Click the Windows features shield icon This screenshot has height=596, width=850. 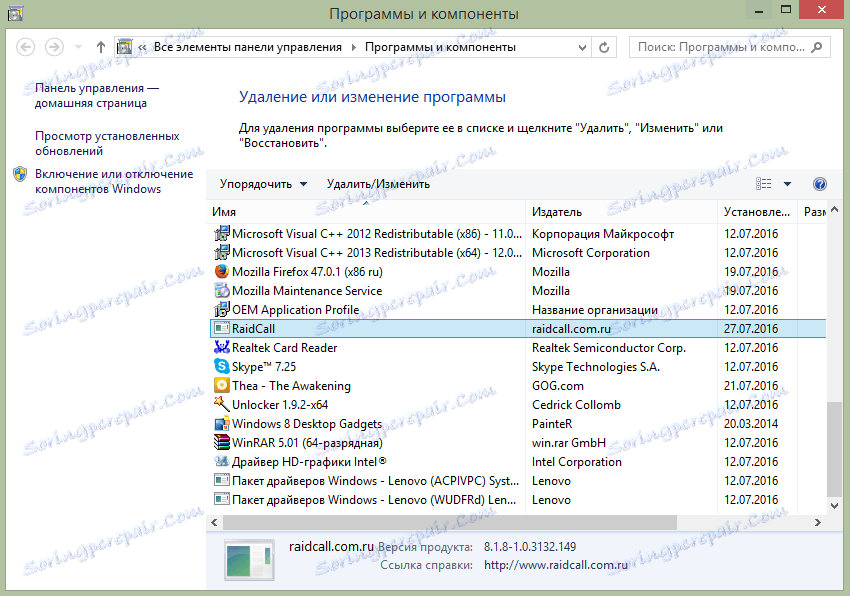20,174
